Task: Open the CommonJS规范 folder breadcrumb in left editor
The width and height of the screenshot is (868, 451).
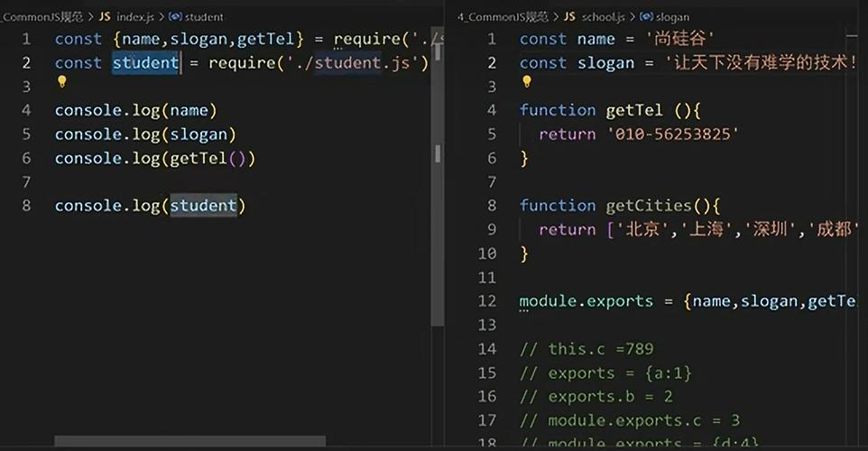Action: (x=42, y=16)
